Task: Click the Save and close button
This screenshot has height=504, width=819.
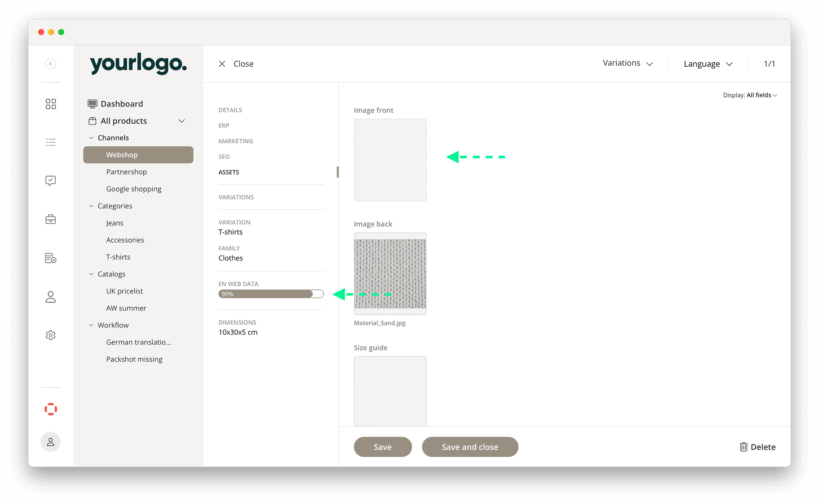Action: pos(470,447)
